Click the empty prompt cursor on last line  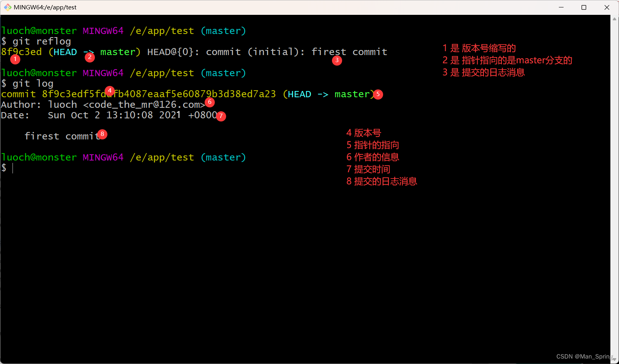click(x=13, y=168)
